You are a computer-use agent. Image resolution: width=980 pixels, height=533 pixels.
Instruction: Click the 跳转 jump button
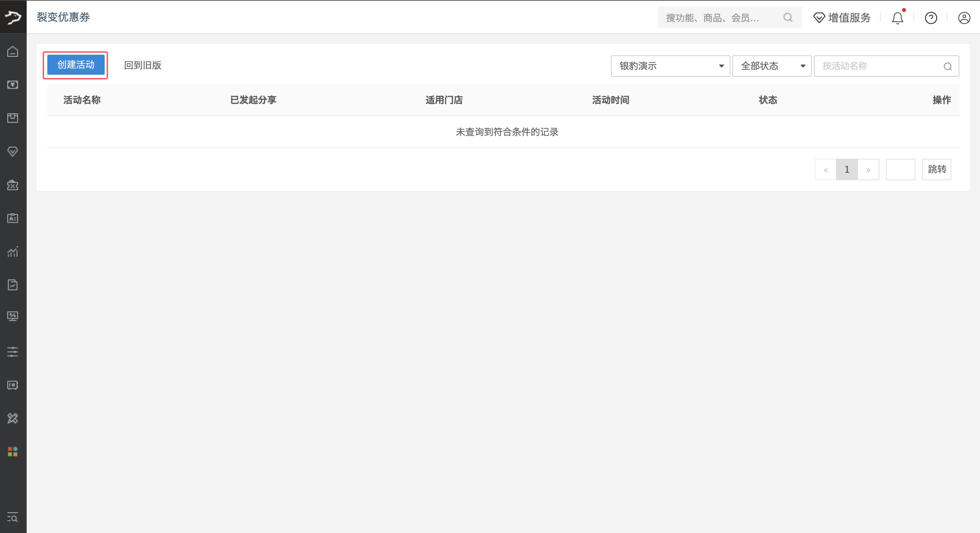tap(937, 169)
